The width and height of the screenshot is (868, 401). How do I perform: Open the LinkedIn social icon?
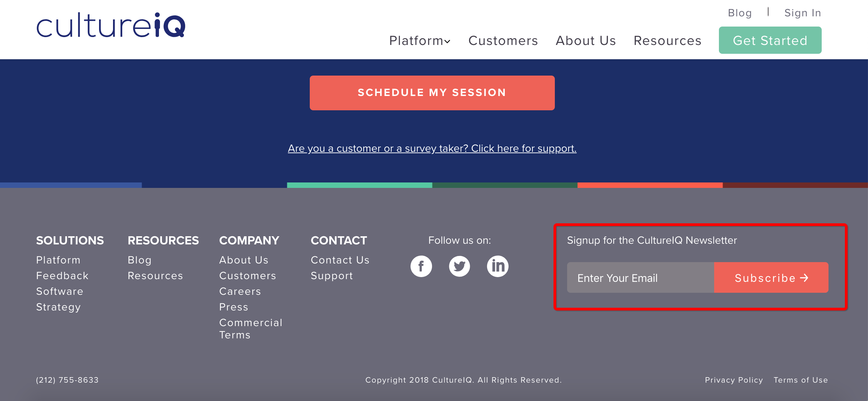pos(498,266)
